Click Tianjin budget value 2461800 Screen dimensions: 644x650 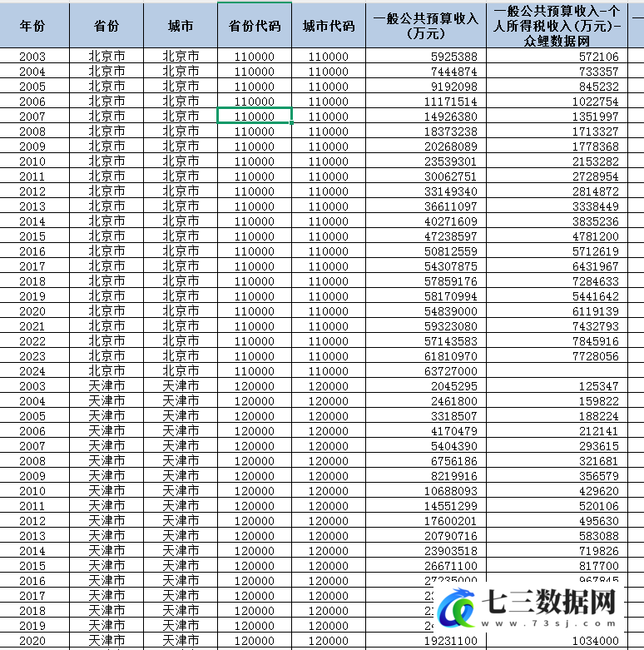pos(454,401)
